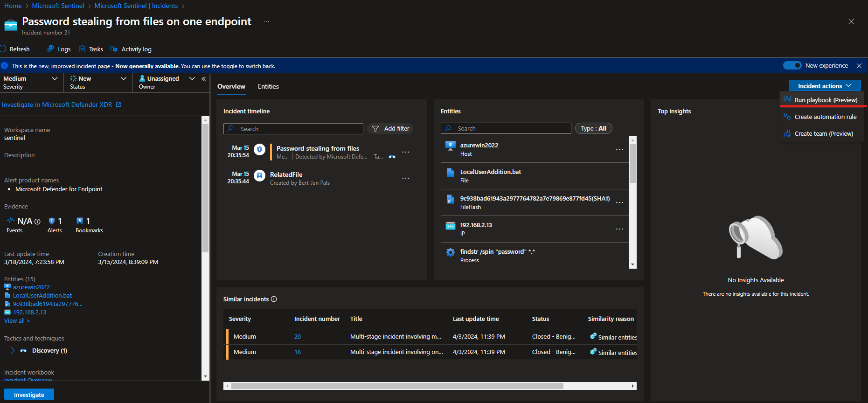Viewport: 868px width, 403px height.
Task: Open Investigate in Microsoft Defender XDR link
Action: [62, 104]
